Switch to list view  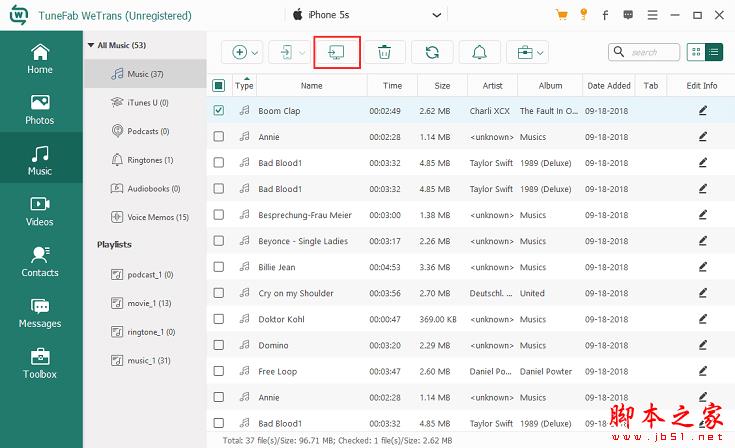click(x=714, y=52)
